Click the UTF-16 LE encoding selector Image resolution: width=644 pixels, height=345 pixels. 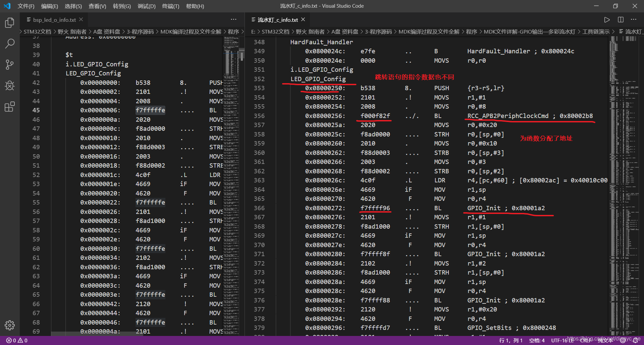[562, 340]
